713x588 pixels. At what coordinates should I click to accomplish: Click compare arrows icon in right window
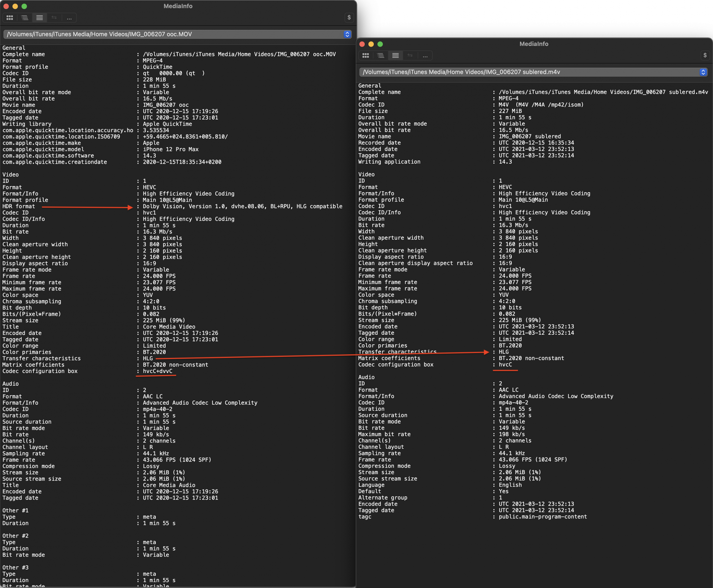point(410,55)
